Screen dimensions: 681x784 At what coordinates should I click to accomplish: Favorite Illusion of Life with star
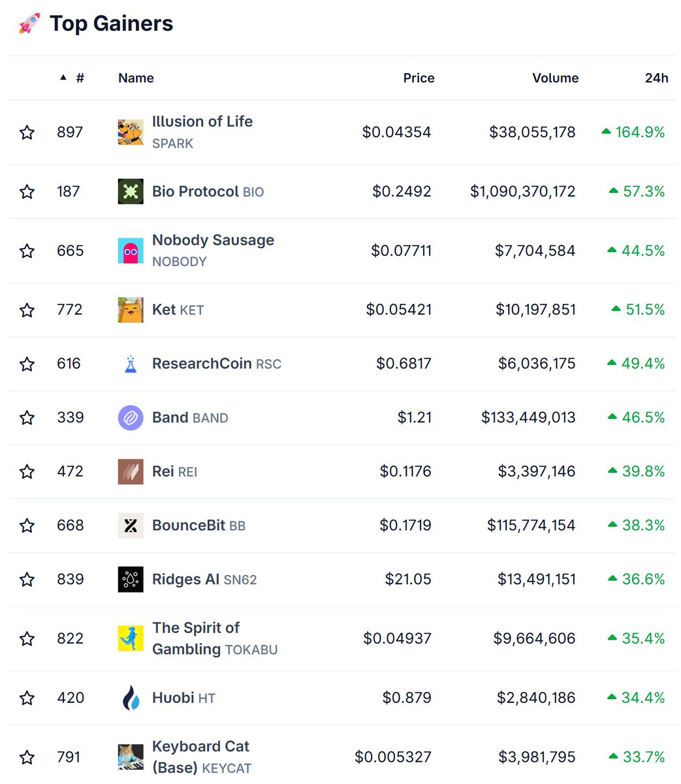[x=27, y=133]
